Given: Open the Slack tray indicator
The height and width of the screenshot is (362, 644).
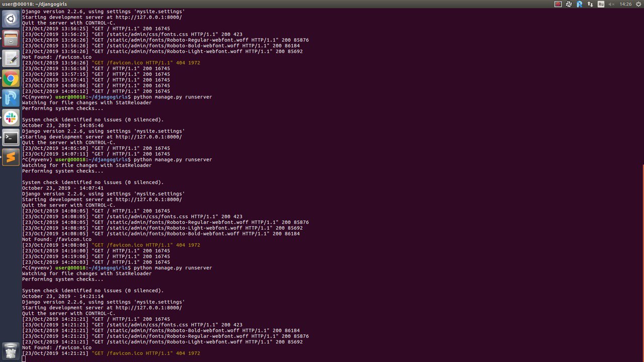Looking at the screenshot, I should pyautogui.click(x=569, y=4).
